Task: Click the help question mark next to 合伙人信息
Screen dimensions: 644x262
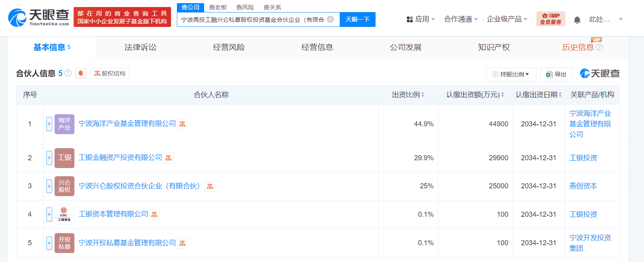Action: [68, 73]
